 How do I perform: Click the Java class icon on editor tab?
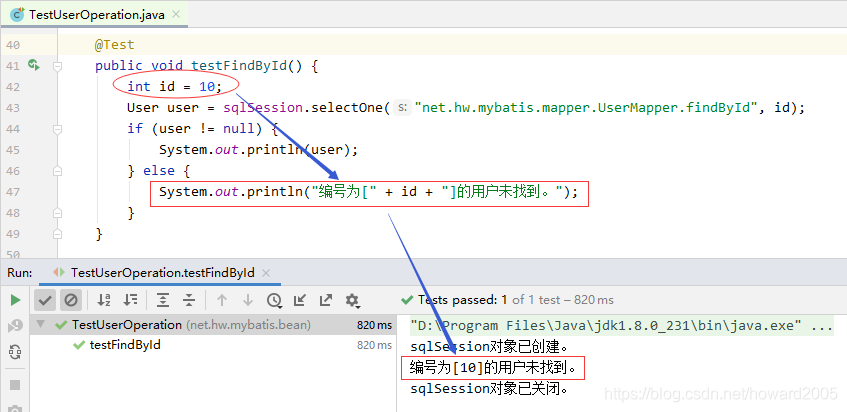click(x=17, y=15)
